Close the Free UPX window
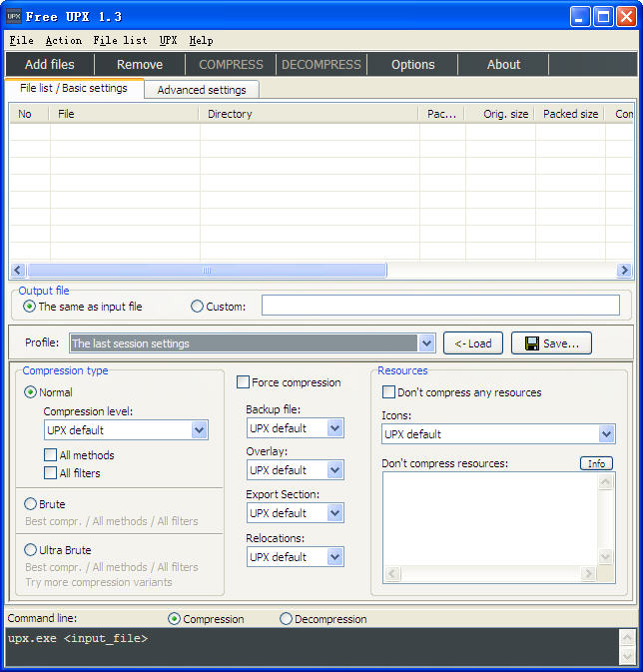 626,17
